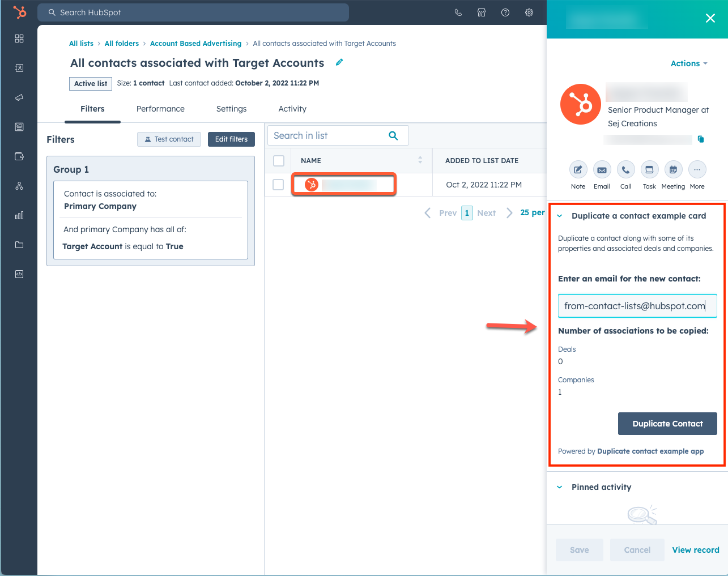Open the wallet-style sidebar icon
The height and width of the screenshot is (576, 728).
click(x=19, y=156)
